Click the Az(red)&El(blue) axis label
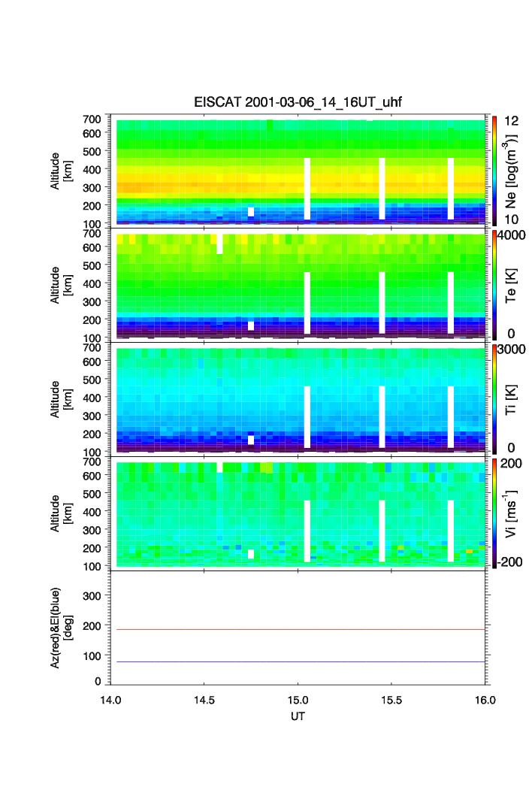Viewport: 532px width, 799px height. [x=59, y=628]
